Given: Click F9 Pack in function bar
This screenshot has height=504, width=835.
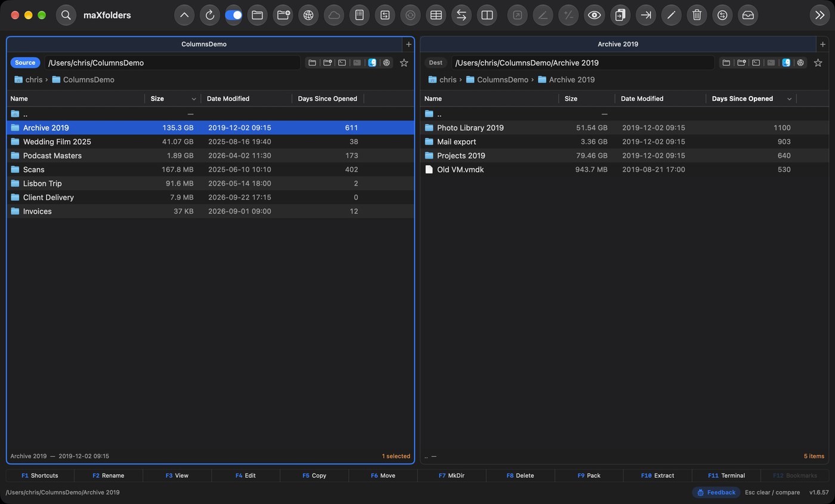Looking at the screenshot, I should [x=589, y=475].
